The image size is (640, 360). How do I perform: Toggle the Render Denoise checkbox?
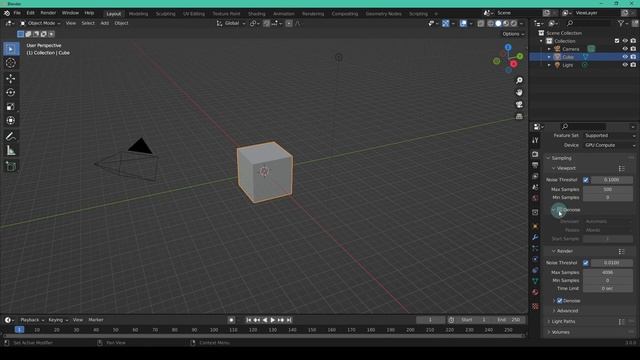pos(560,301)
